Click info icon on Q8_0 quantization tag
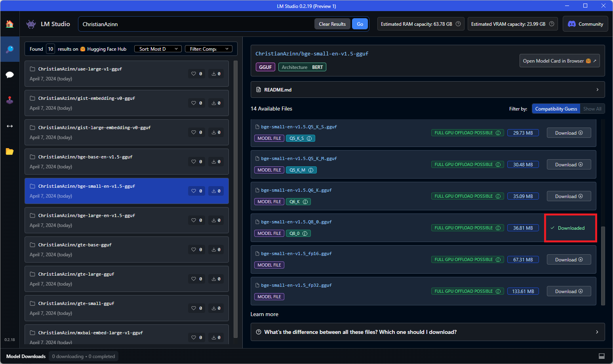The image size is (613, 364). (305, 234)
